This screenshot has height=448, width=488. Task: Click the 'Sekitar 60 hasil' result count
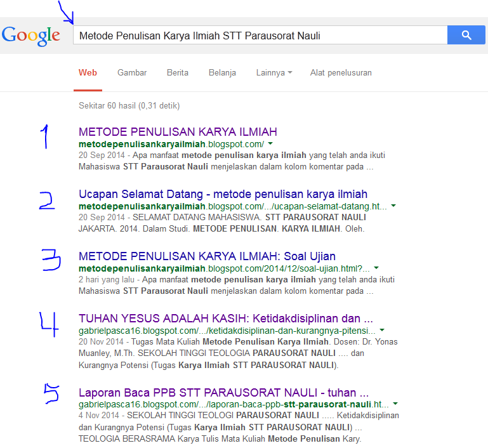(129, 106)
